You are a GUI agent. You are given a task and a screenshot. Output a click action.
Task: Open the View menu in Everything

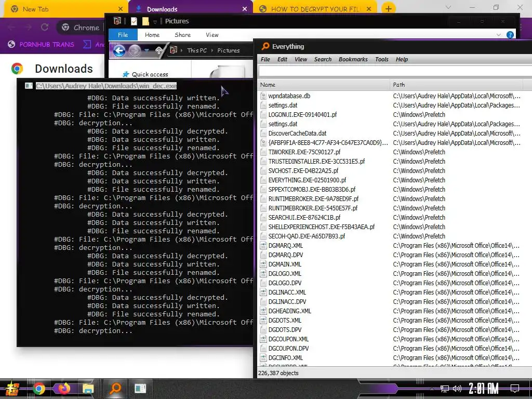tap(301, 59)
